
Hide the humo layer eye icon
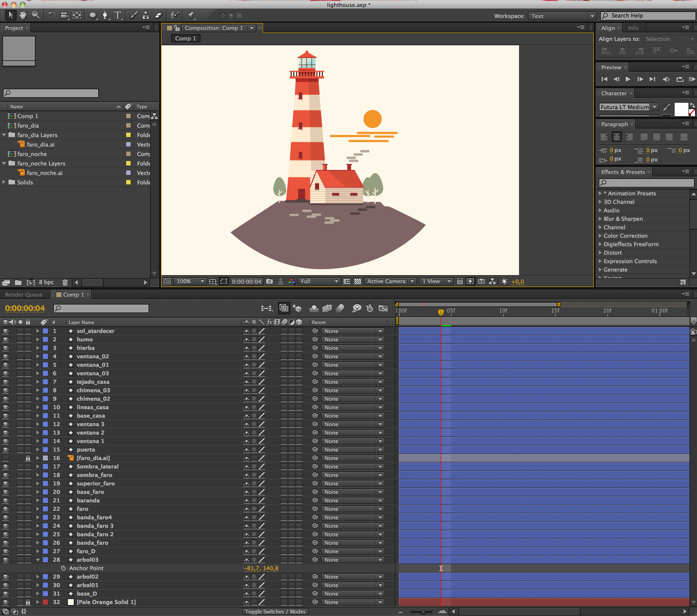click(5, 339)
